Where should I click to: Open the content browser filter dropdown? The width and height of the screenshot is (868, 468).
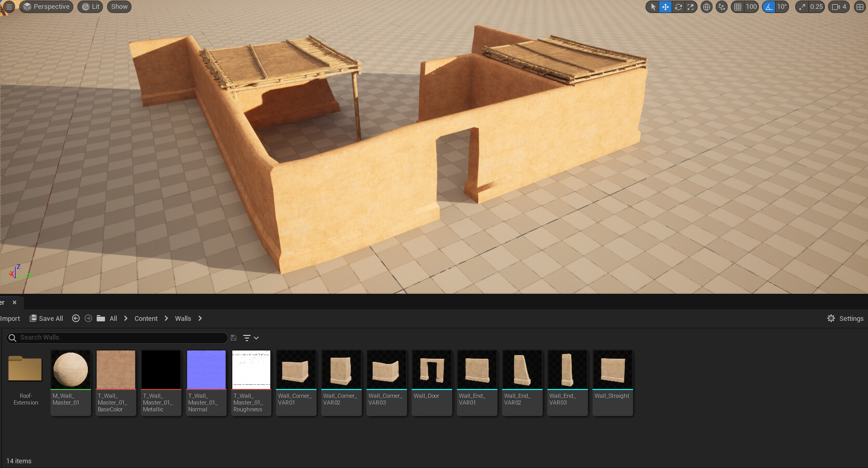pos(249,337)
